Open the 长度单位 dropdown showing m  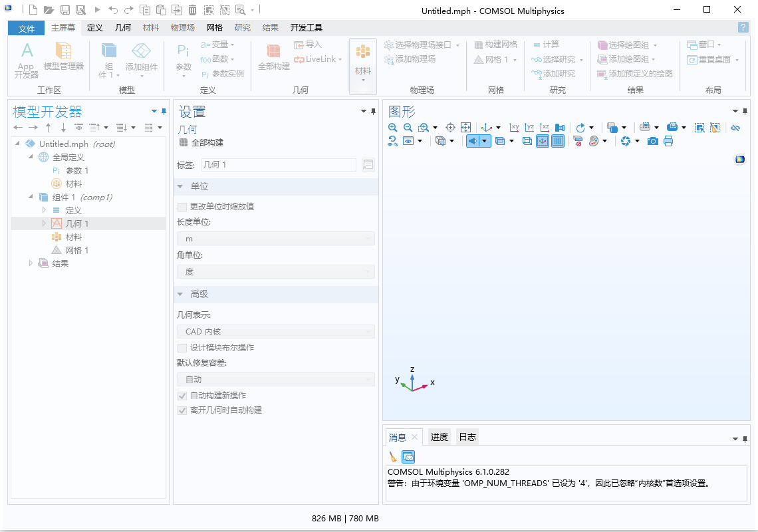(x=275, y=239)
